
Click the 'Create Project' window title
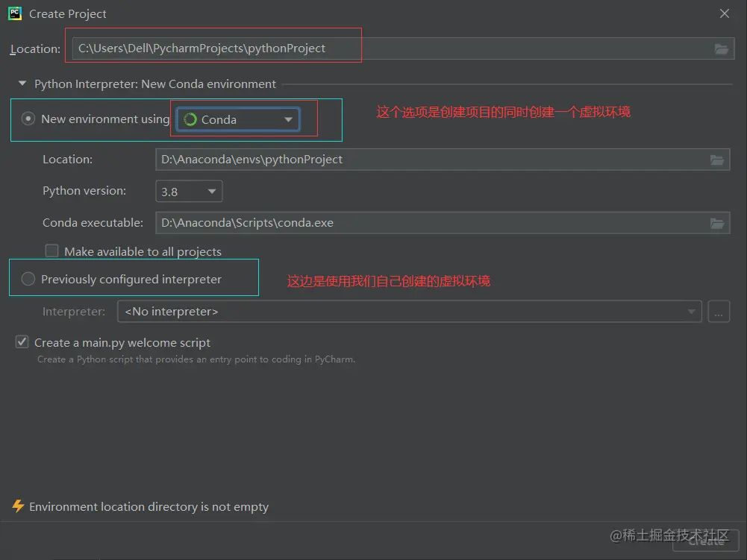click(x=68, y=14)
